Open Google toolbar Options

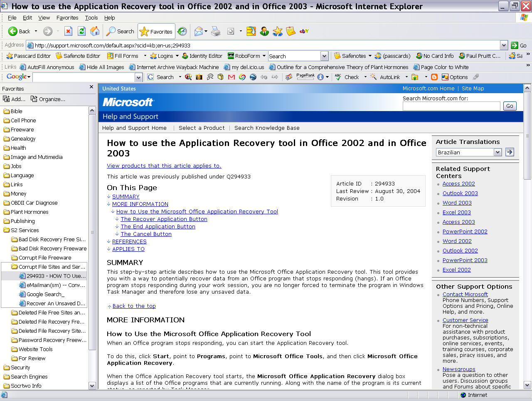click(x=455, y=77)
